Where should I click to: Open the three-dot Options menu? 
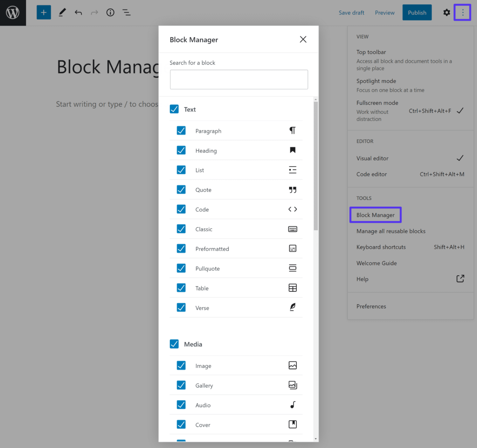point(462,12)
